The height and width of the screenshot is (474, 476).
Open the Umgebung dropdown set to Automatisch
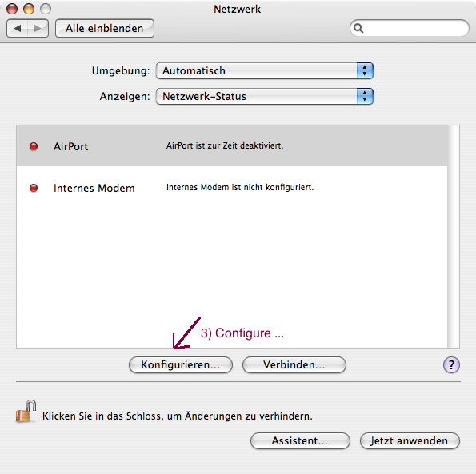(265, 71)
